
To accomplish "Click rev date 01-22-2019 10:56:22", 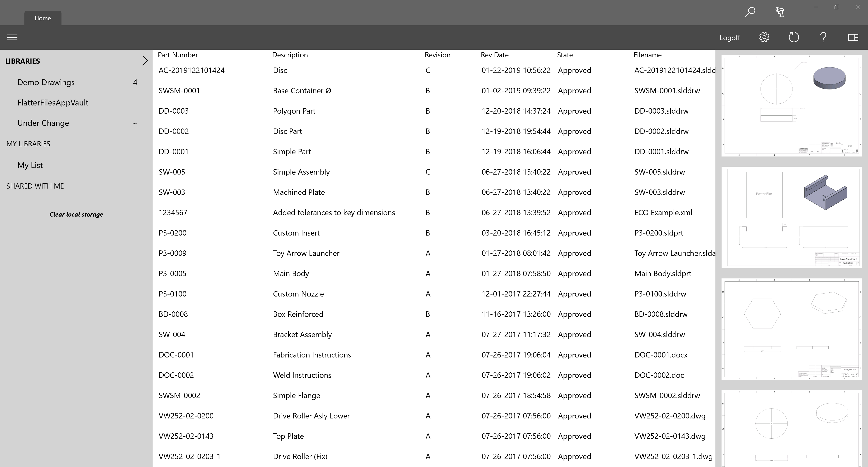I will point(516,70).
